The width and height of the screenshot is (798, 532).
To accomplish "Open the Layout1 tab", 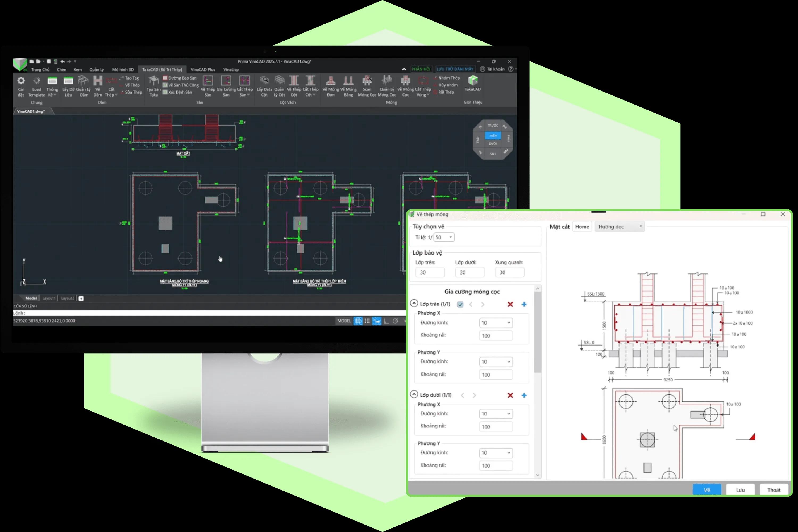I will tap(49, 298).
